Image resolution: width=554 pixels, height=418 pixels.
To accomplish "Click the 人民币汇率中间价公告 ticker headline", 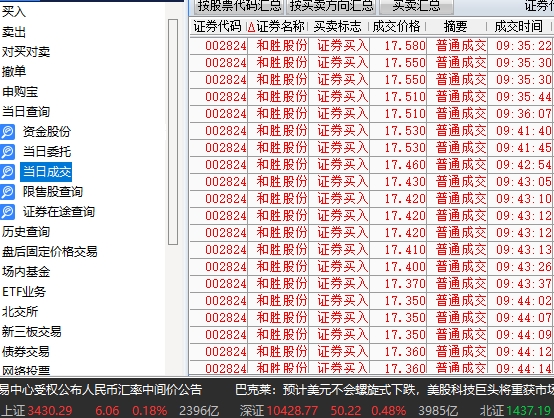I will pos(101,390).
